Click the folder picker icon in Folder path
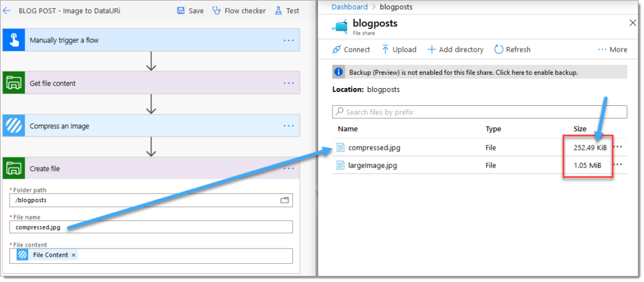Screen dimensions: 644x282 click(285, 200)
